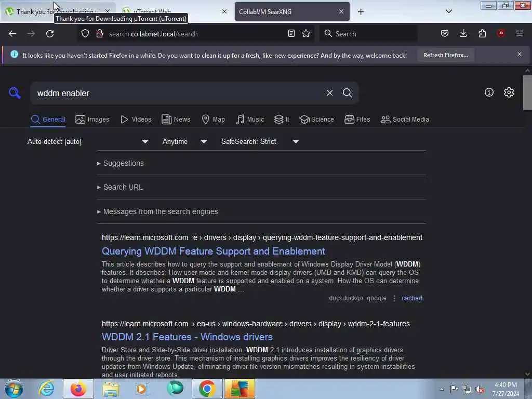Click the Firefox address bar URL
The width and height of the screenshot is (532, 399).
click(153, 34)
